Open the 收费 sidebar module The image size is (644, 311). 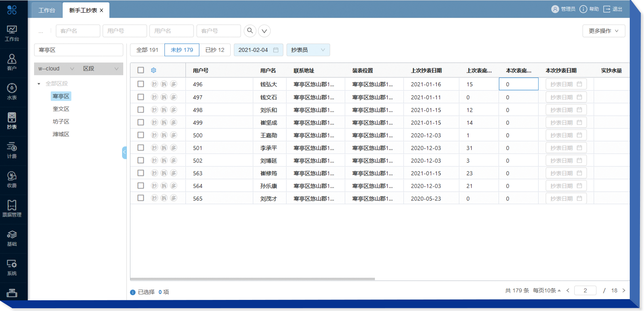12,180
